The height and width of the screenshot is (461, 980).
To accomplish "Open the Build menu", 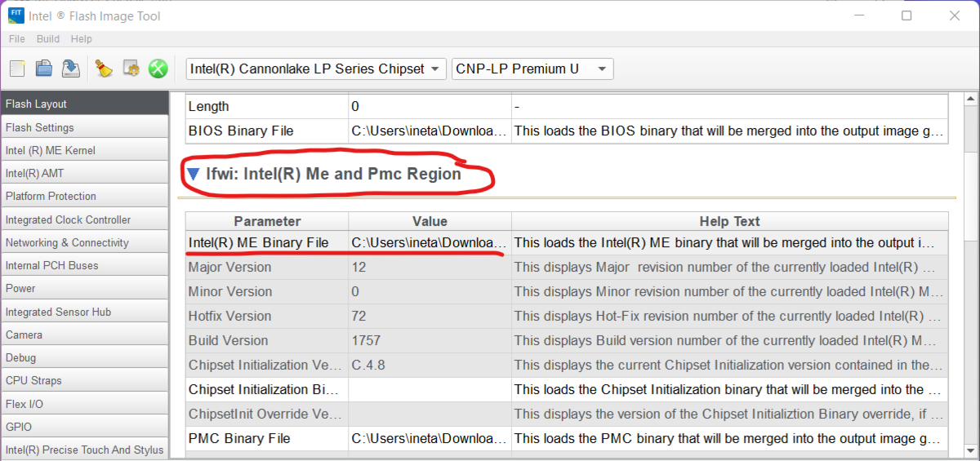I will tap(48, 39).
